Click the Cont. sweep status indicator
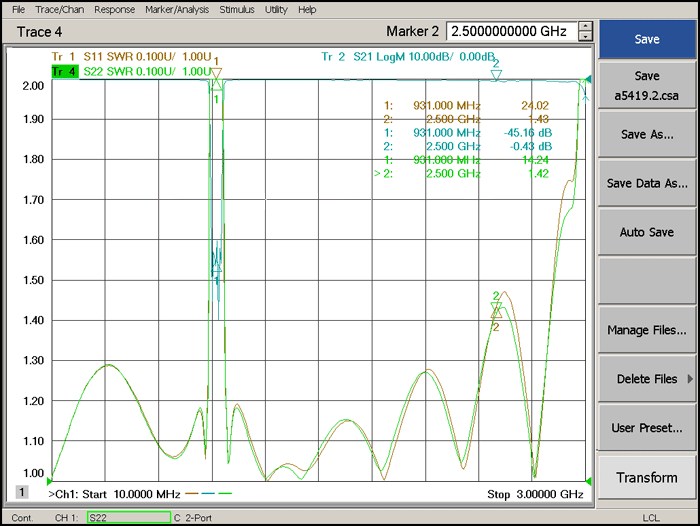 [x=22, y=518]
